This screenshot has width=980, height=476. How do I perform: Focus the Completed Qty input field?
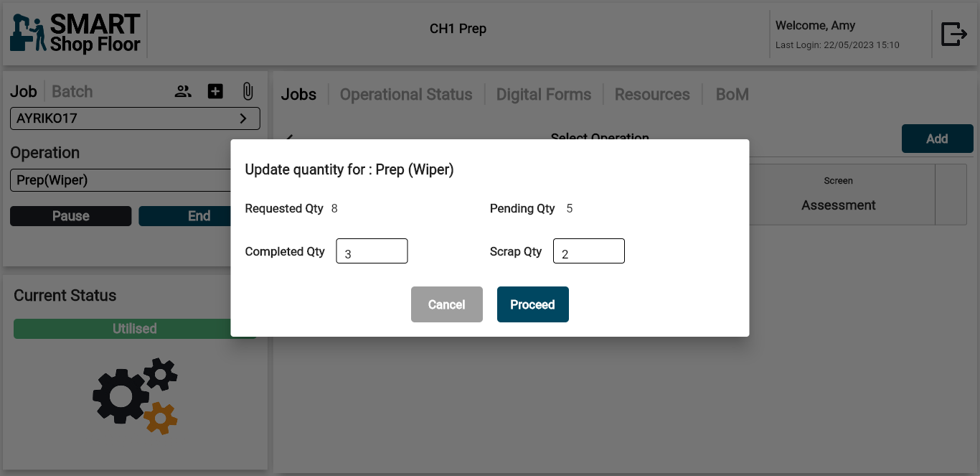[372, 251]
